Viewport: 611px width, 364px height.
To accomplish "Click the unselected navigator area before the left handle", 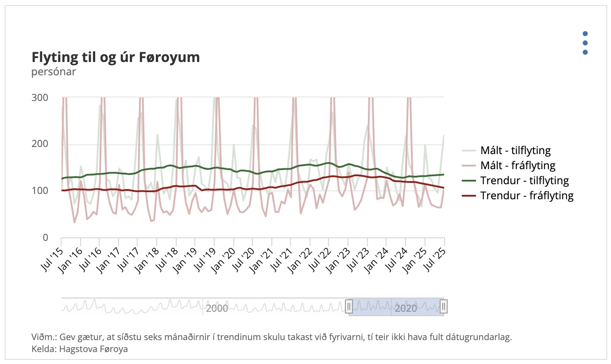I will coord(275,306).
